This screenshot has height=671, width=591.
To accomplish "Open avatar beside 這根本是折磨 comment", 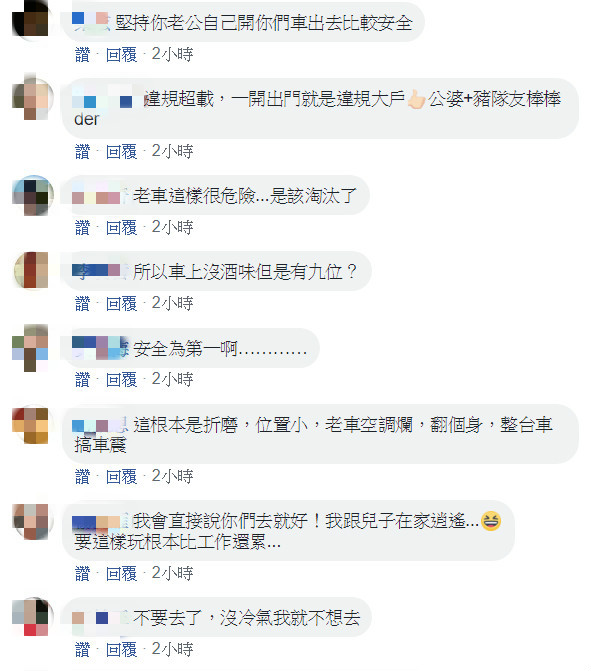I will 30,425.
